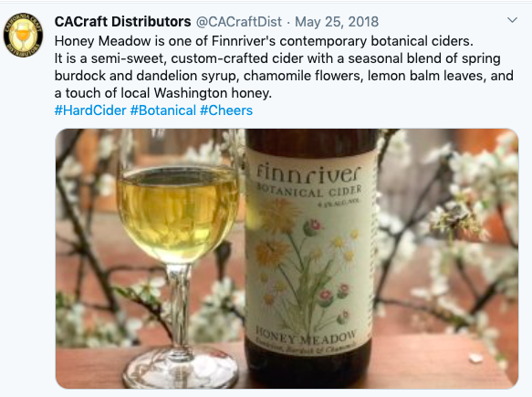Open the attached cider photo
The height and width of the screenshot is (397, 532).
[x=287, y=258]
